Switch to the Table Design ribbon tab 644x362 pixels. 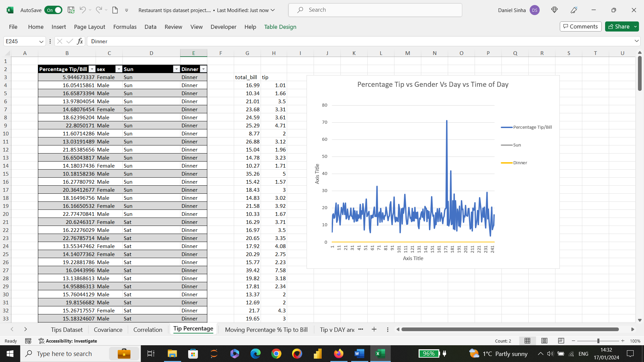280,27
